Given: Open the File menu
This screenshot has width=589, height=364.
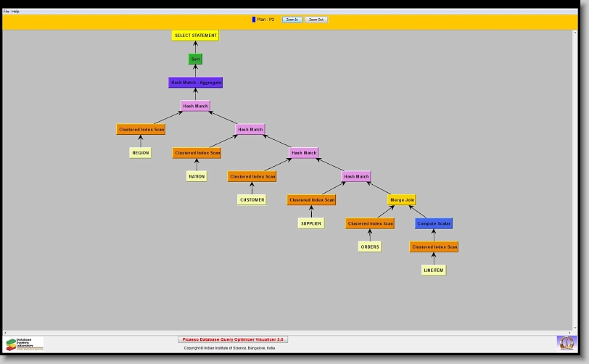Looking at the screenshot, I should (7, 12).
